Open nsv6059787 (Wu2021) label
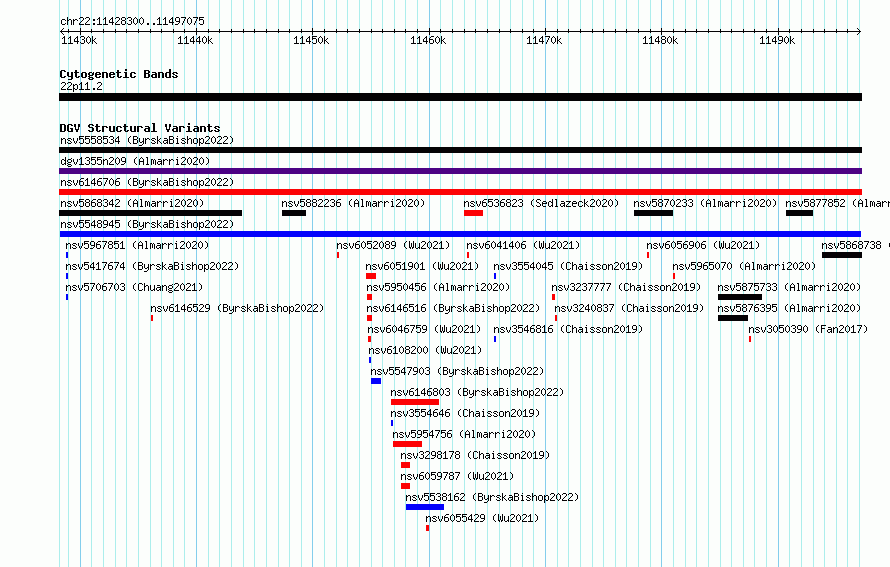The height and width of the screenshot is (567, 890). 457,476
